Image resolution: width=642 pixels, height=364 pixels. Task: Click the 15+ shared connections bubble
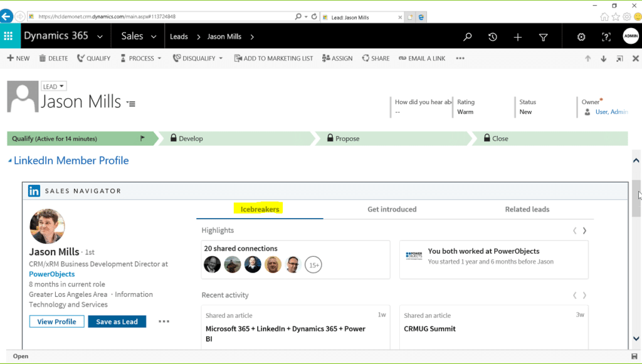[x=313, y=264]
